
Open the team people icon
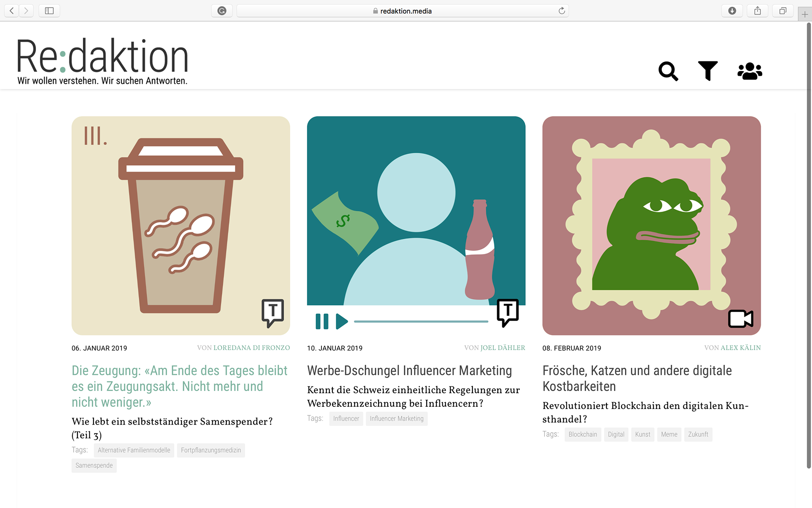click(x=750, y=71)
